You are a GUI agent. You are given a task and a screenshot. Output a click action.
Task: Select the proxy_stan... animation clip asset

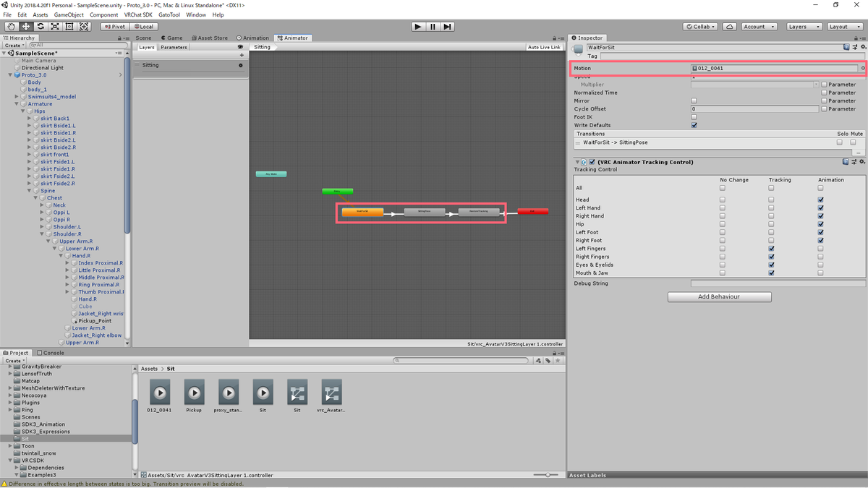tap(229, 396)
